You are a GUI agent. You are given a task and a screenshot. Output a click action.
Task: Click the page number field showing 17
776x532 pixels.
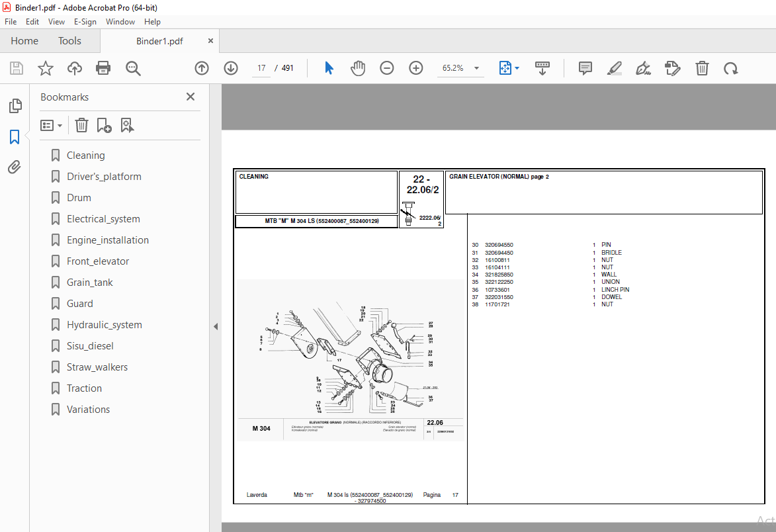coord(261,68)
